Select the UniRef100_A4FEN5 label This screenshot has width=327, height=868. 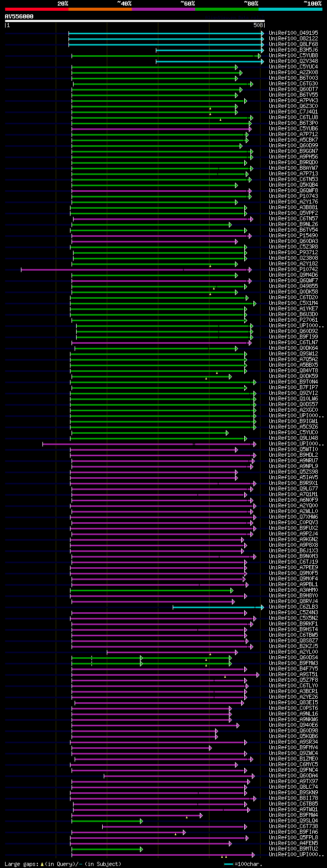[293, 843]
